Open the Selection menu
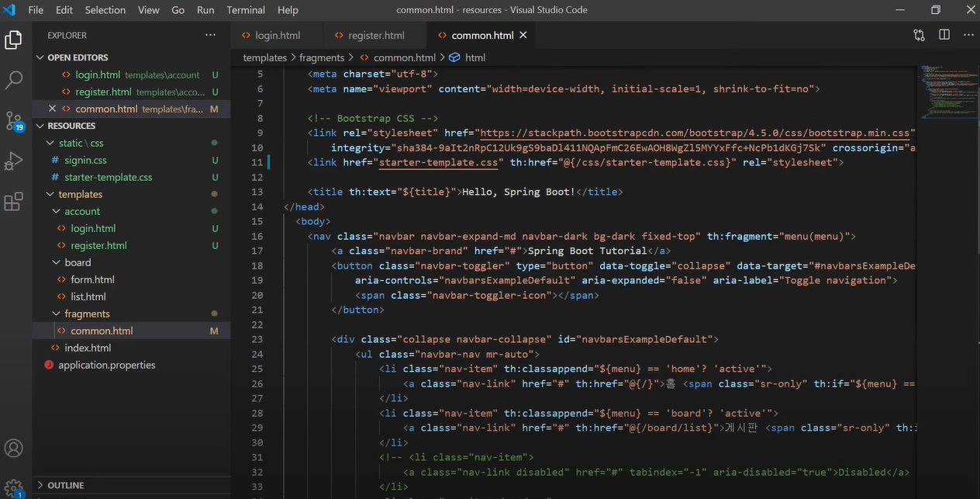Screen dimensions: 980x499 pos(105,10)
